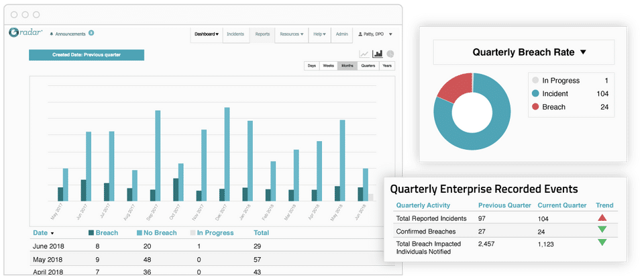Go to the Incidents tab

[235, 34]
